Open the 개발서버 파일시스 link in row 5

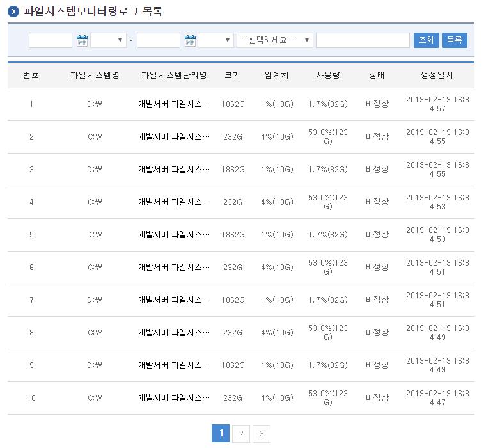coord(174,235)
